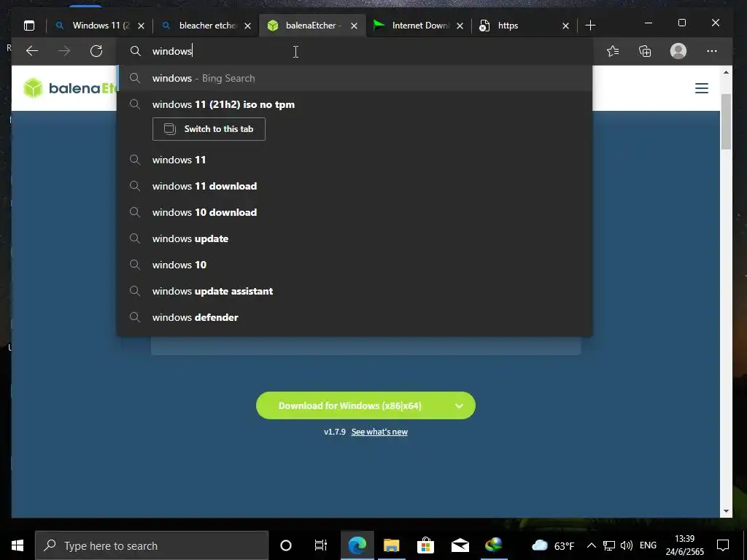Click Microsoft Edge taskbar icon

[x=357, y=545]
